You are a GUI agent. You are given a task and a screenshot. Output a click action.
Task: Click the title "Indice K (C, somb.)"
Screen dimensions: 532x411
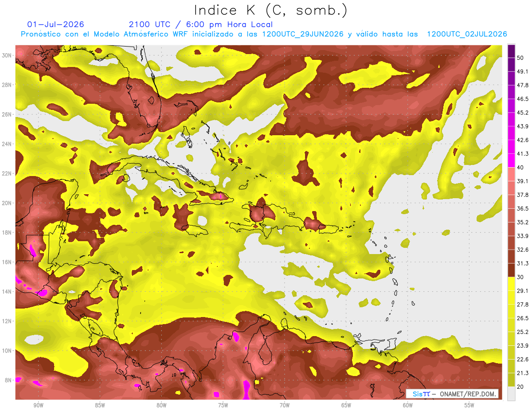pos(270,10)
